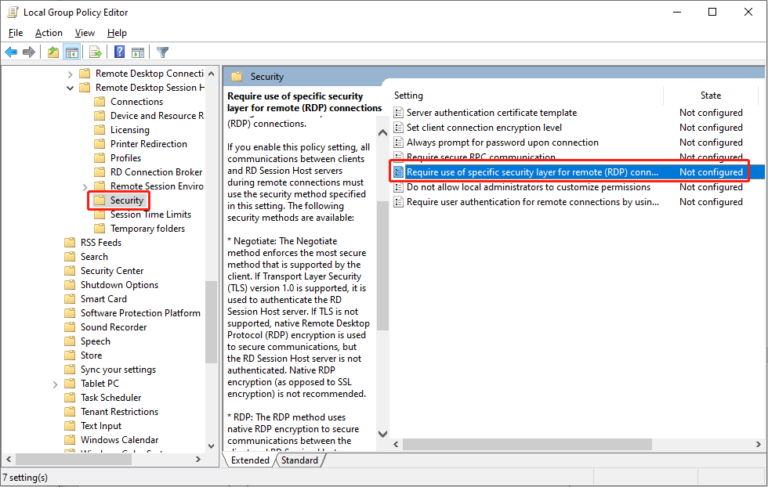
Task: Select 'Require secure RPC communication' setting
Action: click(x=480, y=157)
